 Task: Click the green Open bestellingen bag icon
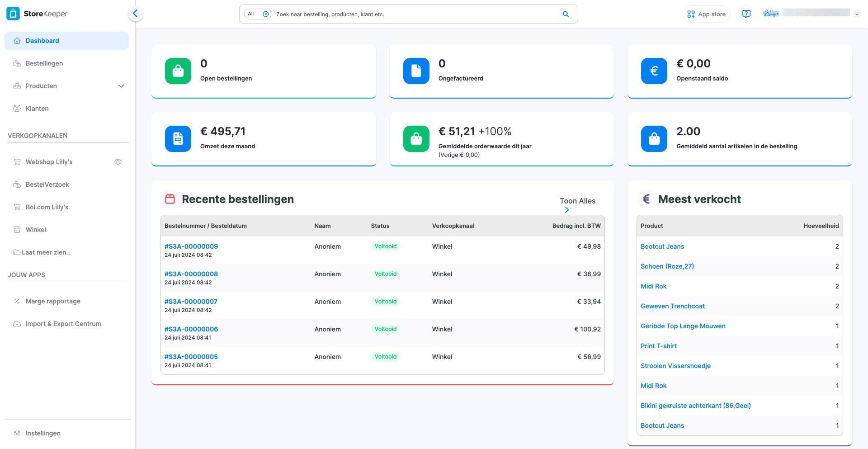pos(178,71)
